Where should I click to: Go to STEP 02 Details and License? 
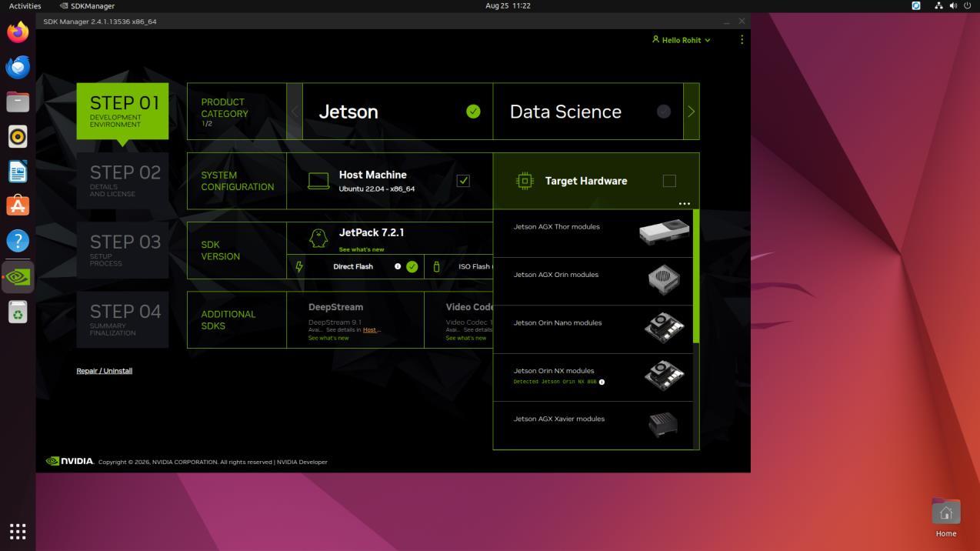[x=122, y=181]
